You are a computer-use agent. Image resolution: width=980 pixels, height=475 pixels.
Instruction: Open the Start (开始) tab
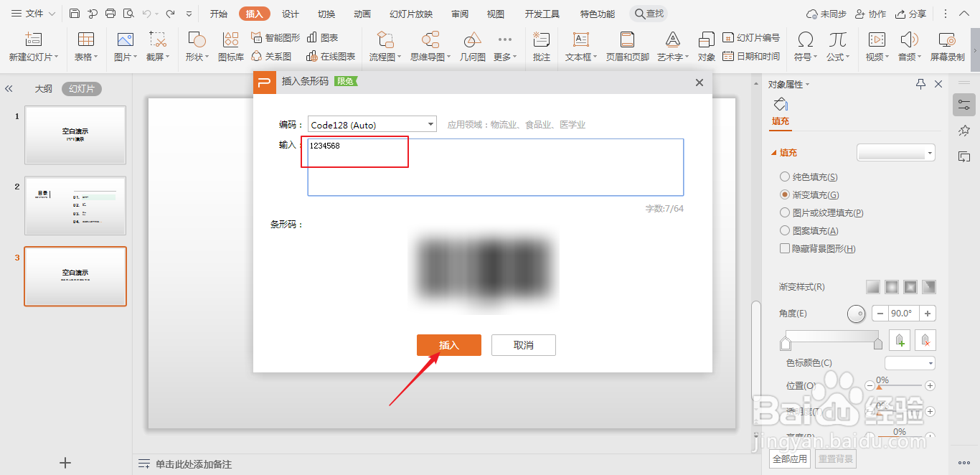click(219, 14)
